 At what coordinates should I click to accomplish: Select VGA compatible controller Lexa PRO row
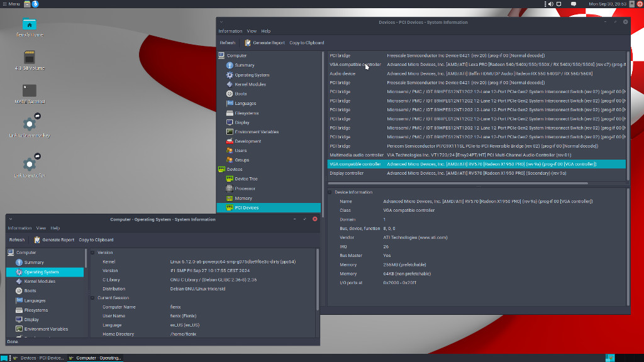[477, 65]
